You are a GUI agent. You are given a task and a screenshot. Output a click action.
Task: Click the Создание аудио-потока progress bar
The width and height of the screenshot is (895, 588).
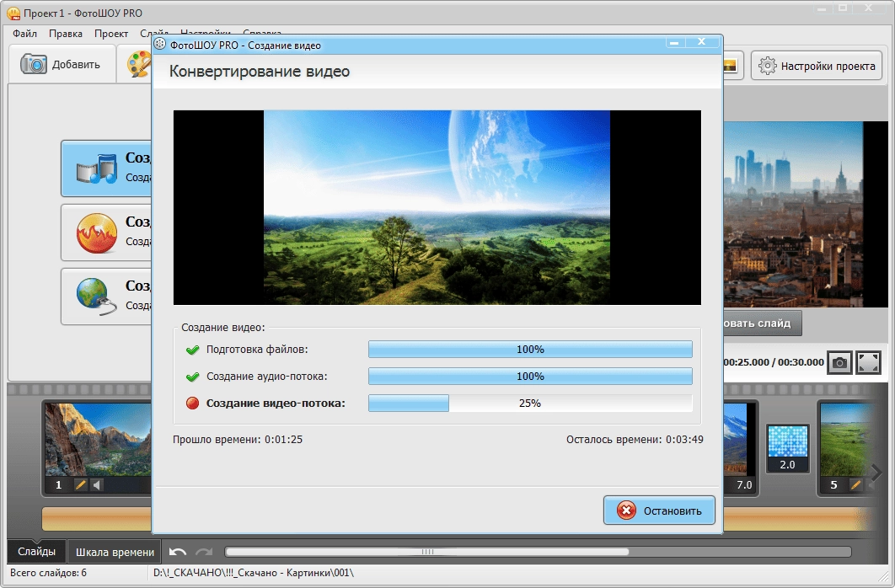[530, 377]
